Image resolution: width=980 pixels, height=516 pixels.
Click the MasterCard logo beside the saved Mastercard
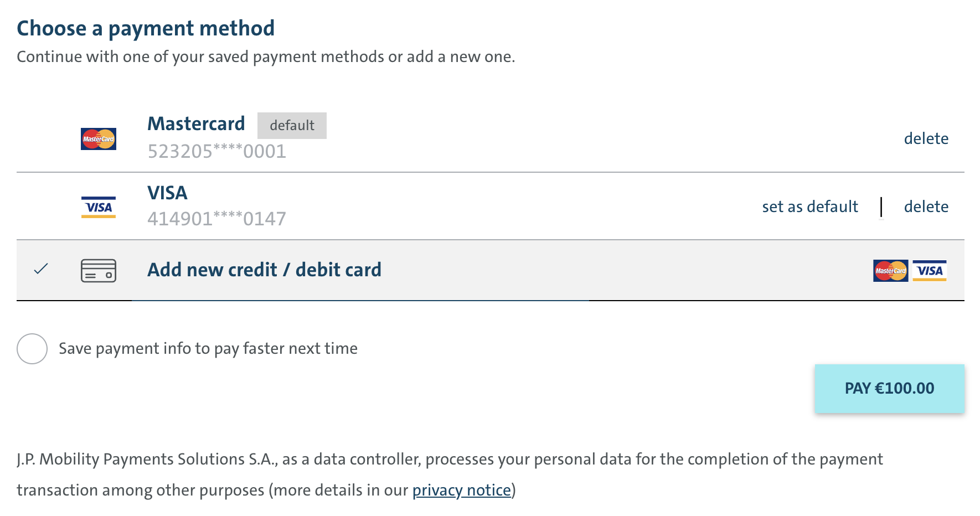[x=98, y=139]
